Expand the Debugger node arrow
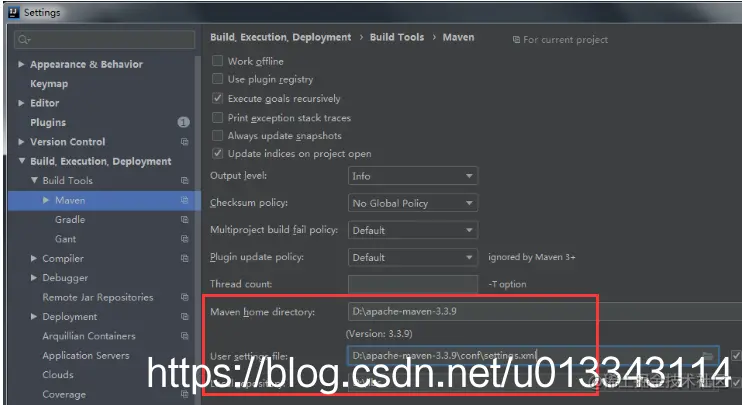 [34, 278]
